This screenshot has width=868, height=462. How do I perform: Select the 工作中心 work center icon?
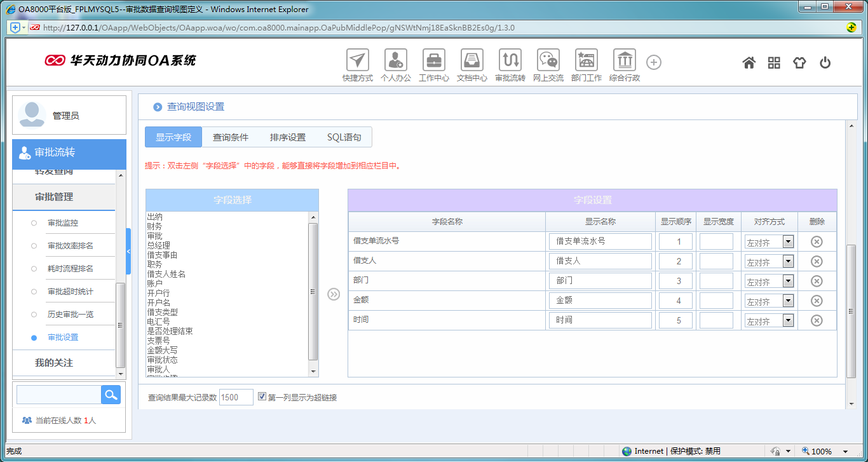click(433, 60)
